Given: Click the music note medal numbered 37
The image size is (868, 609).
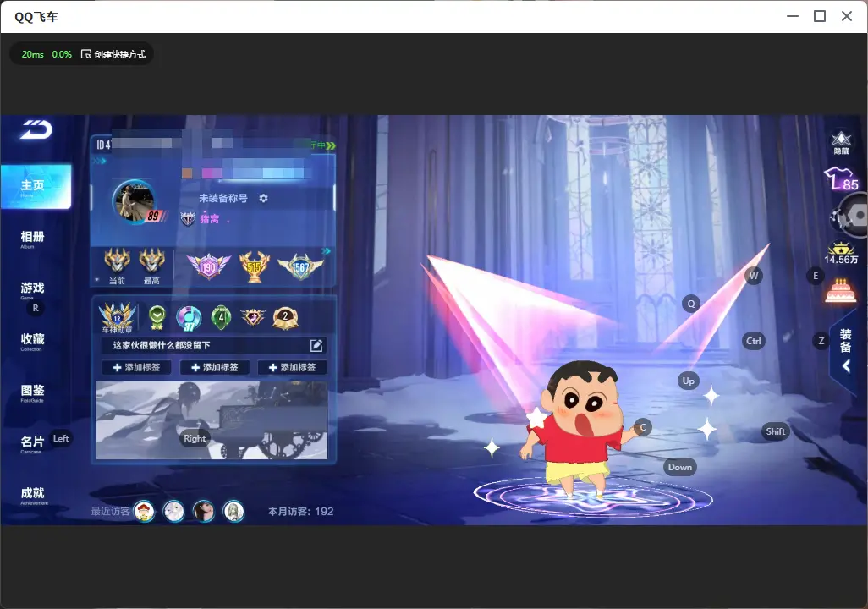Looking at the screenshot, I should (188, 318).
